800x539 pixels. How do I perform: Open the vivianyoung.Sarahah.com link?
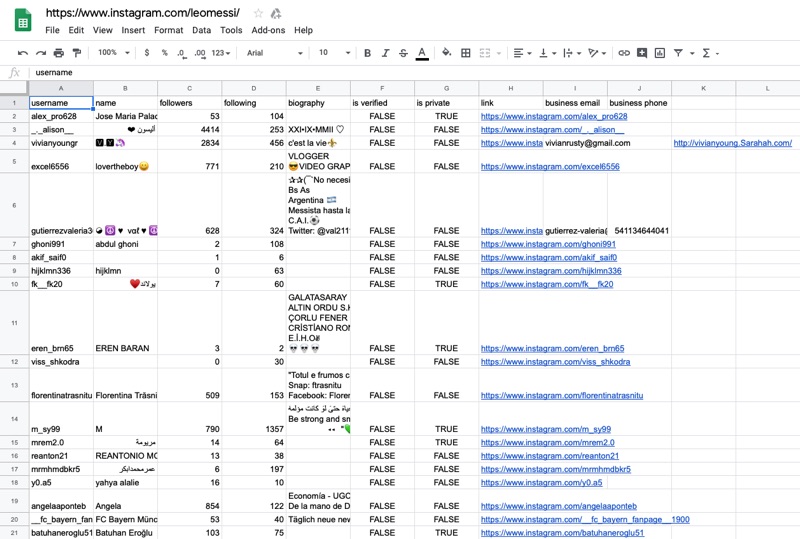733,143
